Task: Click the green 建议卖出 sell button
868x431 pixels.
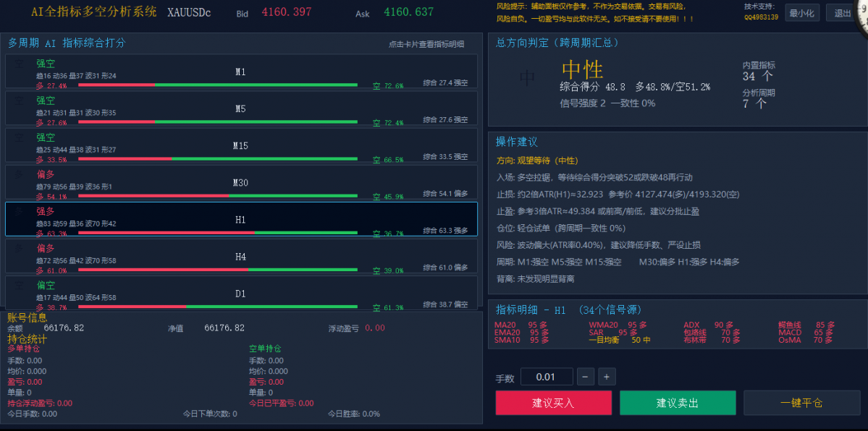Action: click(678, 403)
